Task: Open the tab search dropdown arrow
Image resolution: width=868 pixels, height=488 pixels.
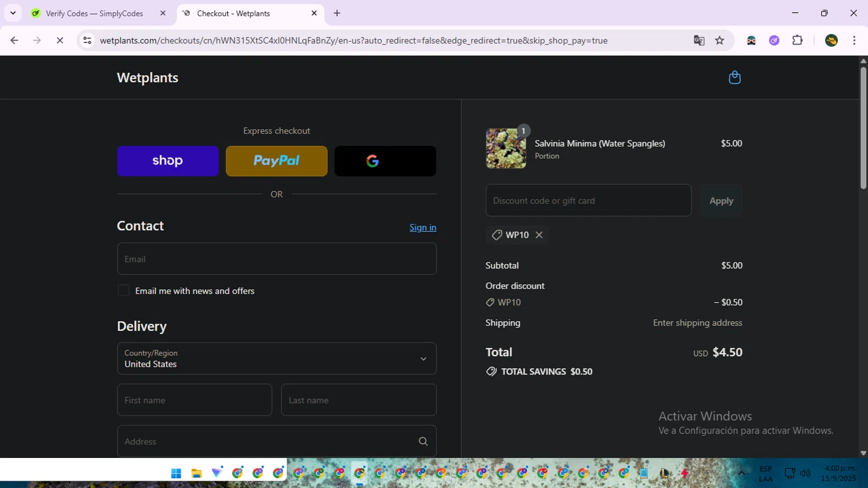Action: point(13,13)
